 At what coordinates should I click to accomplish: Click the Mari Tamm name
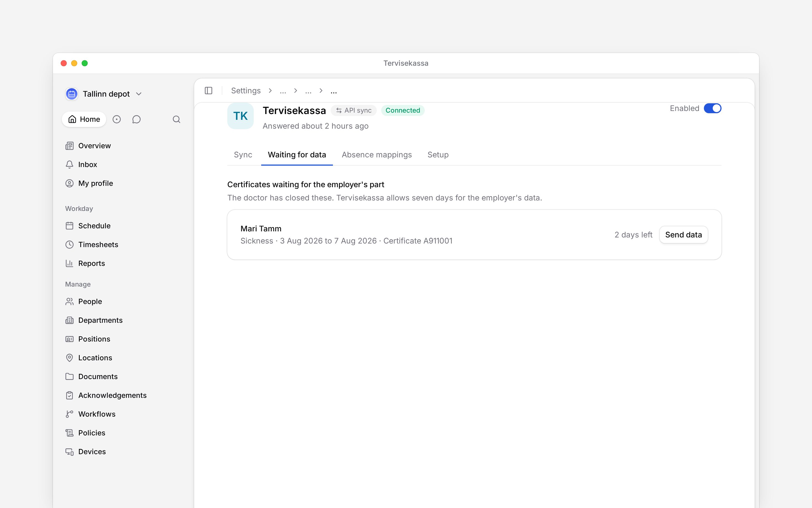click(x=261, y=229)
